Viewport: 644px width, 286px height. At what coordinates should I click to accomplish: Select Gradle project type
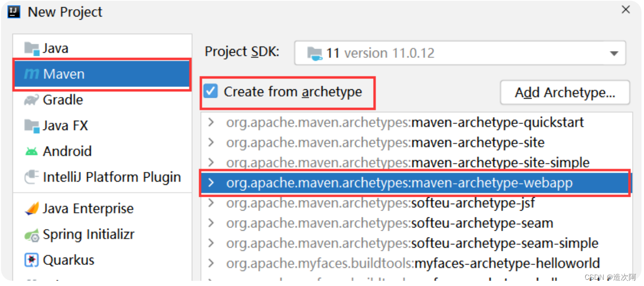(102, 100)
